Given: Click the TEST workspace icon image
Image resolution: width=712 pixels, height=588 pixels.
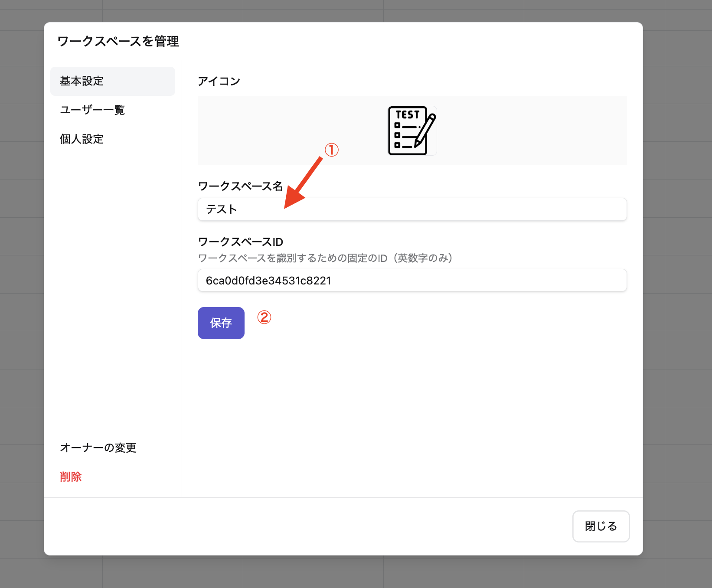Looking at the screenshot, I should [x=412, y=131].
